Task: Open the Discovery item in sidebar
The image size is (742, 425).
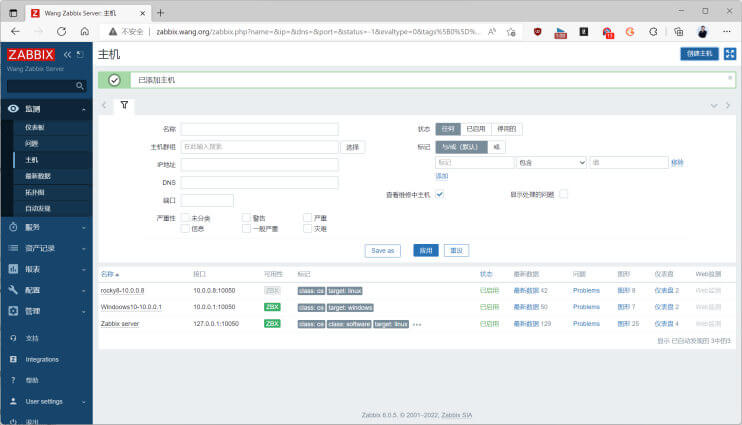Action: (x=38, y=208)
